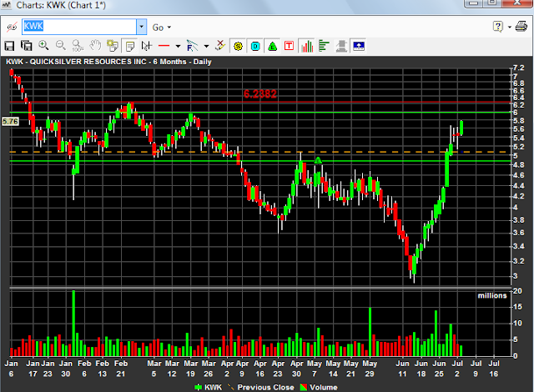Click the Mar 19 date axis label
This screenshot has width=534, height=392.
191,369
